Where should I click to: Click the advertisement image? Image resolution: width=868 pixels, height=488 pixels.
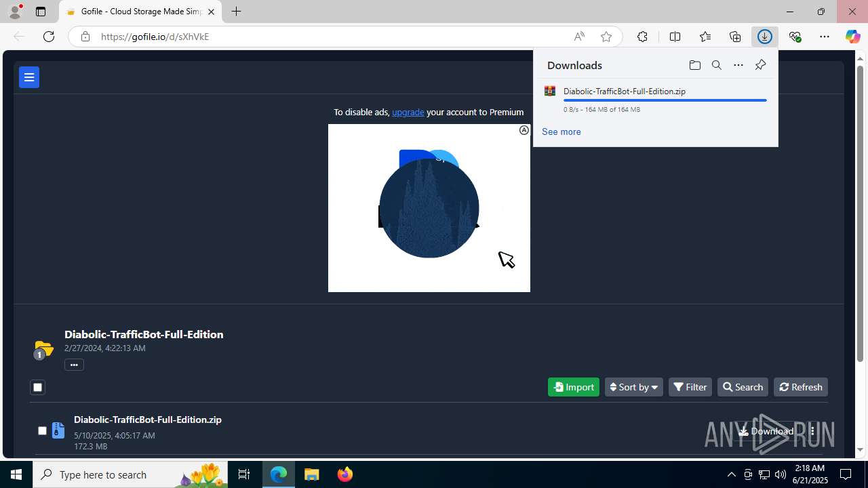pyautogui.click(x=429, y=208)
